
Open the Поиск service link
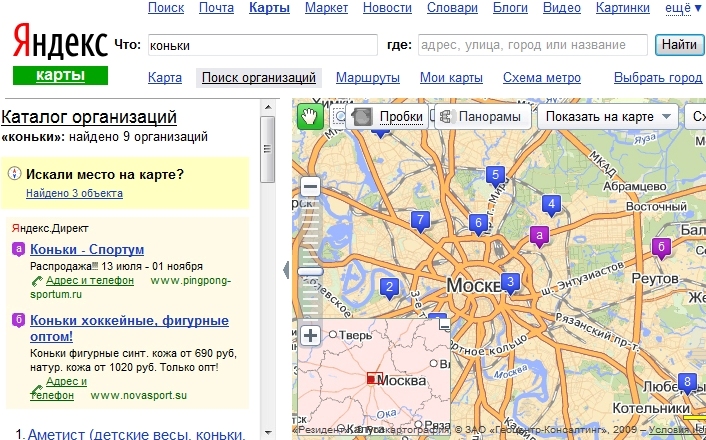click(x=166, y=8)
